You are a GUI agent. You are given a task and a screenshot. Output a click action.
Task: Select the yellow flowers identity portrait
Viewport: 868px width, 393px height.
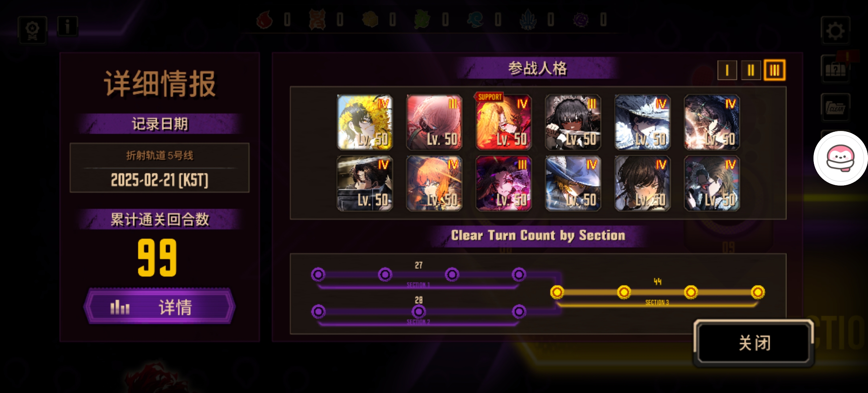(x=365, y=122)
